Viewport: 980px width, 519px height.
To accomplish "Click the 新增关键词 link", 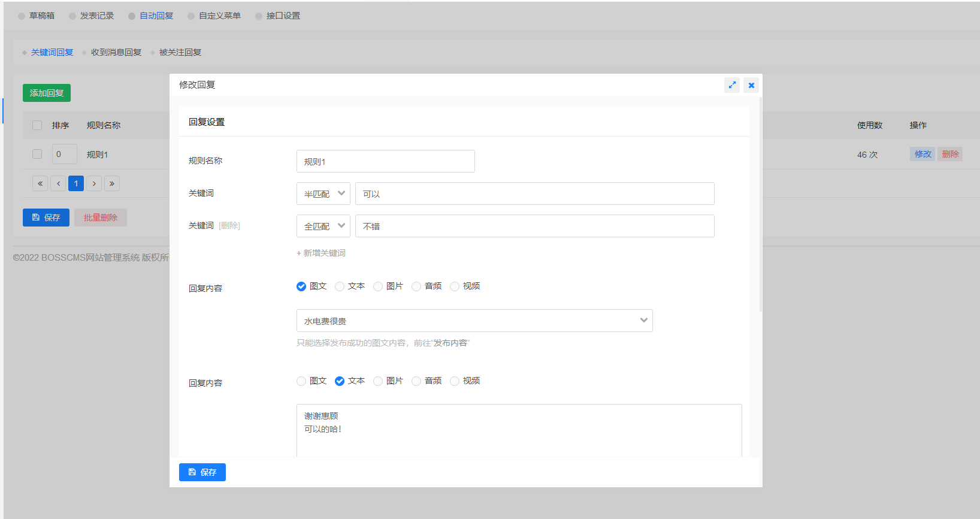I will click(321, 253).
